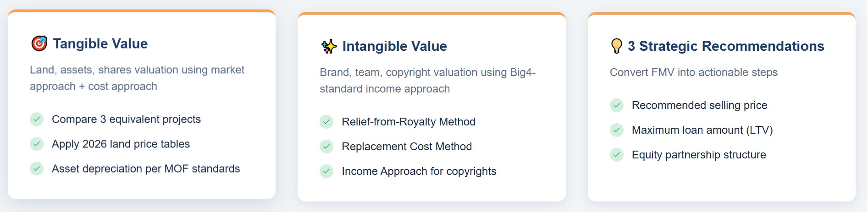Click the Maximum loan amount (LTV) text
The image size is (868, 212).
click(702, 130)
